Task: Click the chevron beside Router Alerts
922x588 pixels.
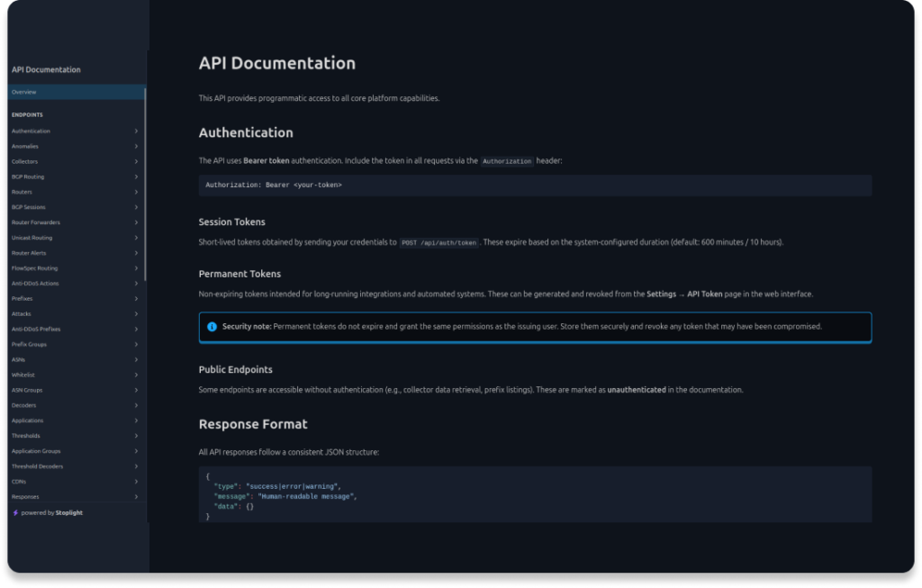Action: coord(136,253)
